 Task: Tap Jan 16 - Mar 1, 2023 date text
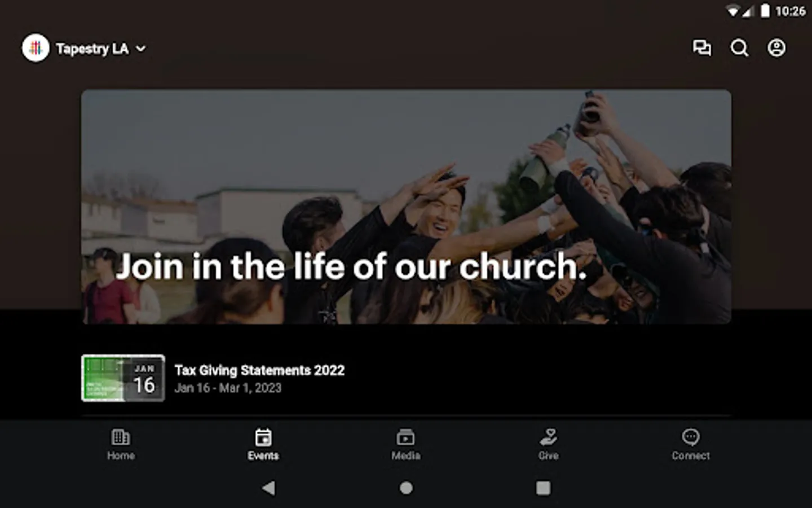coord(228,388)
